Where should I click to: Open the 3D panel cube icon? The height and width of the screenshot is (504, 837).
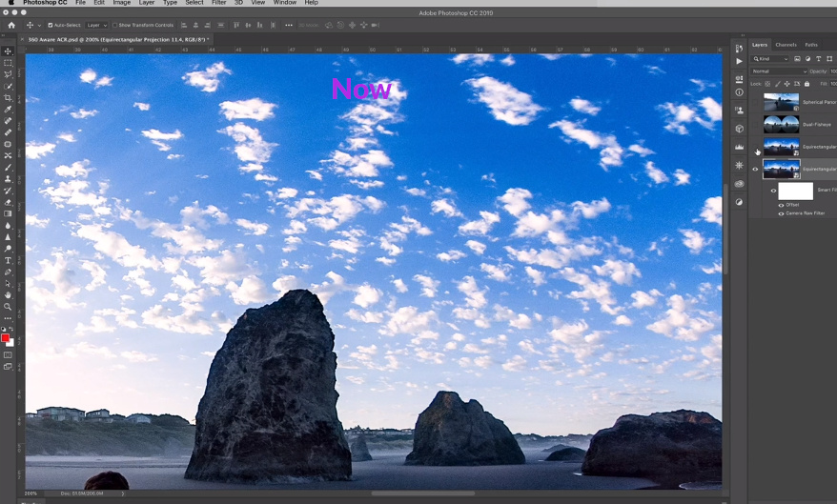[739, 129]
